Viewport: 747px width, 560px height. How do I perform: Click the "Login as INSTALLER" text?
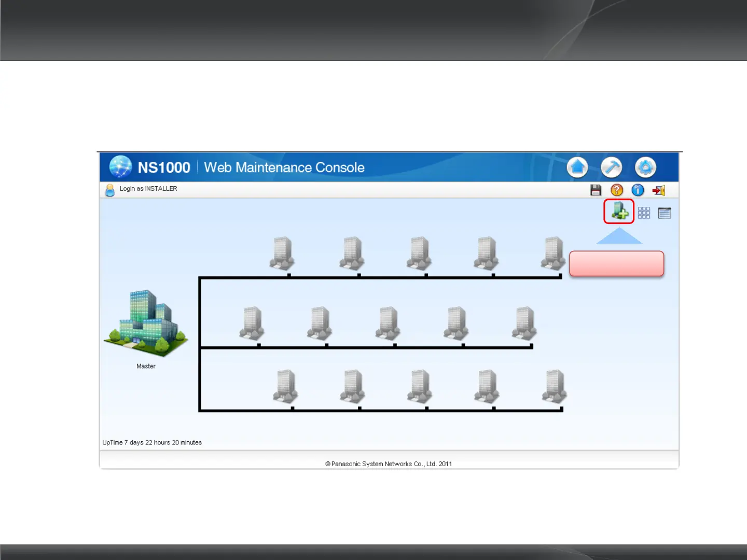point(148,189)
